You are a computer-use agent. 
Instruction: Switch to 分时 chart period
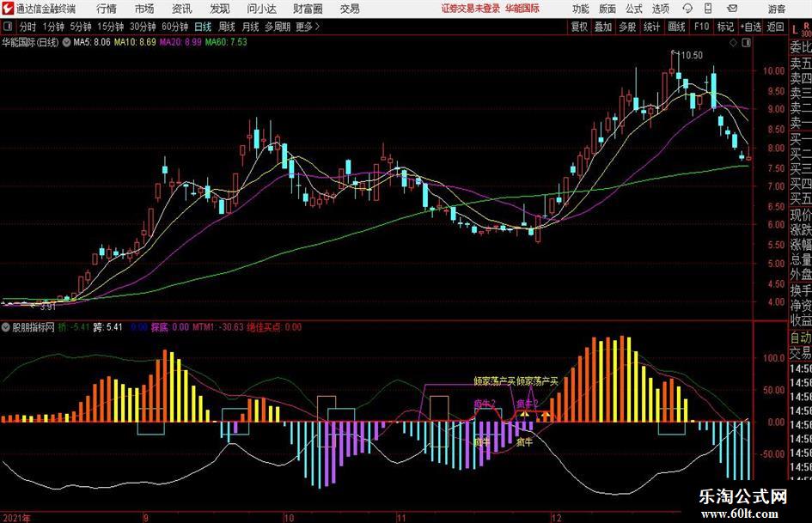coord(28,27)
